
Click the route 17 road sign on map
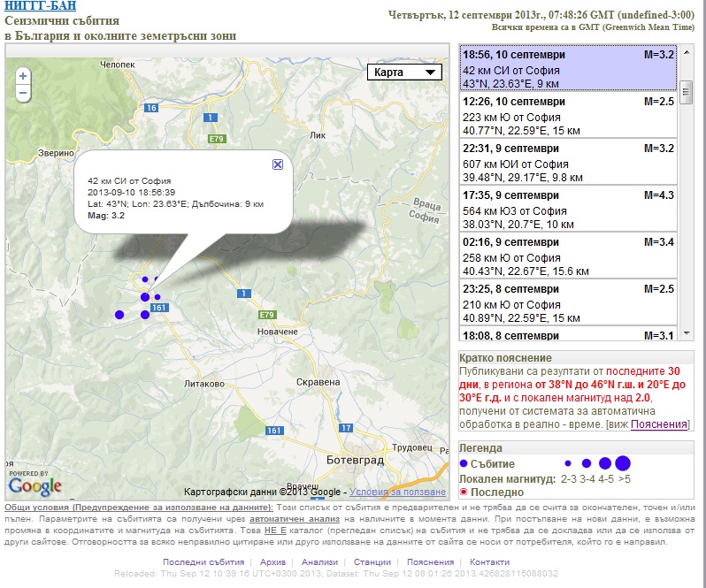click(x=345, y=428)
